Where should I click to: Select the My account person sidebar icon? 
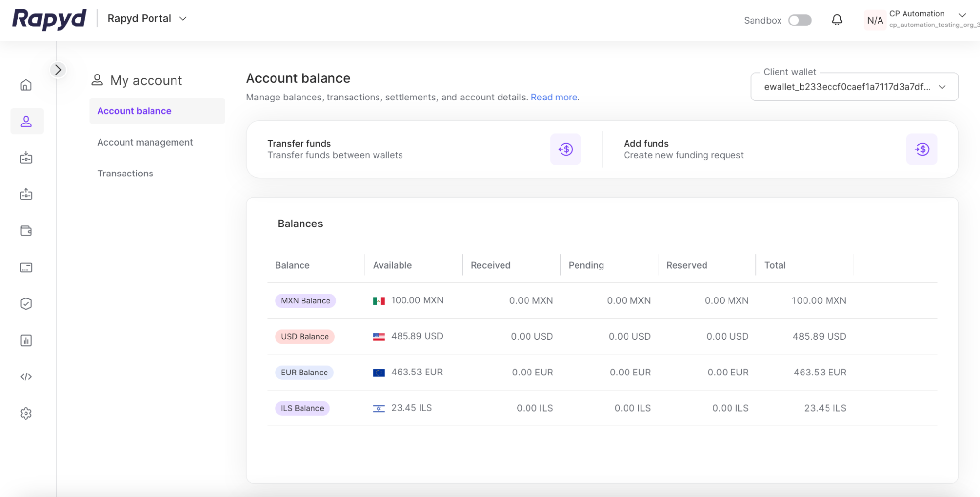click(x=26, y=121)
